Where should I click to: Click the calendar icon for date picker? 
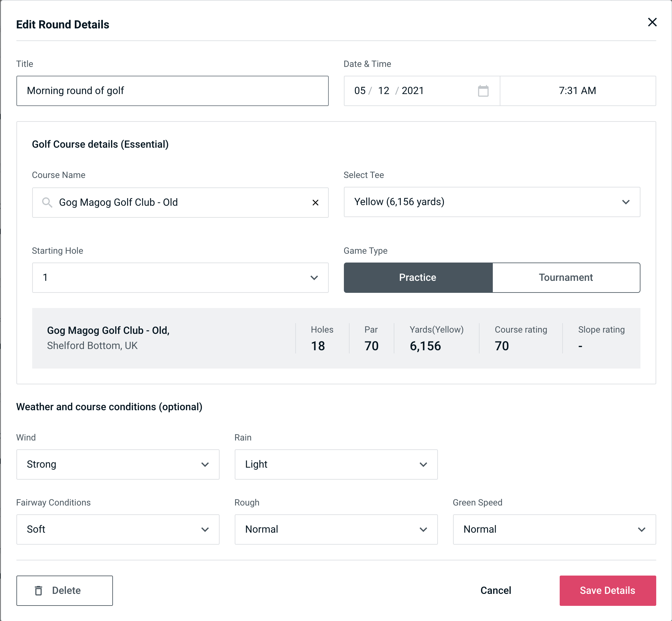[x=484, y=91]
